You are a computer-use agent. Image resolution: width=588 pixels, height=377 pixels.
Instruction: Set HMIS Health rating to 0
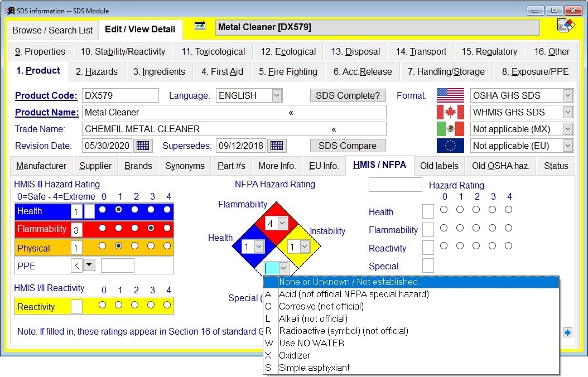tap(103, 210)
